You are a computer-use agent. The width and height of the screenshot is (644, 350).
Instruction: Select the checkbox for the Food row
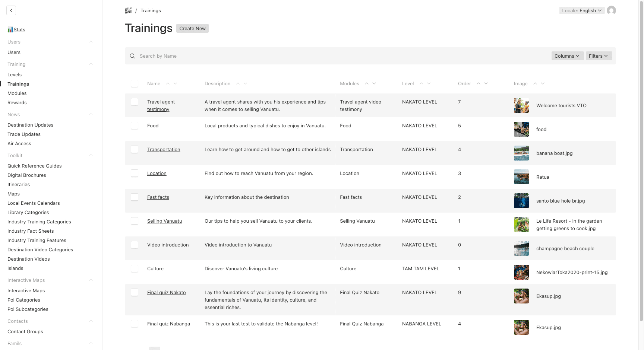[135, 125]
